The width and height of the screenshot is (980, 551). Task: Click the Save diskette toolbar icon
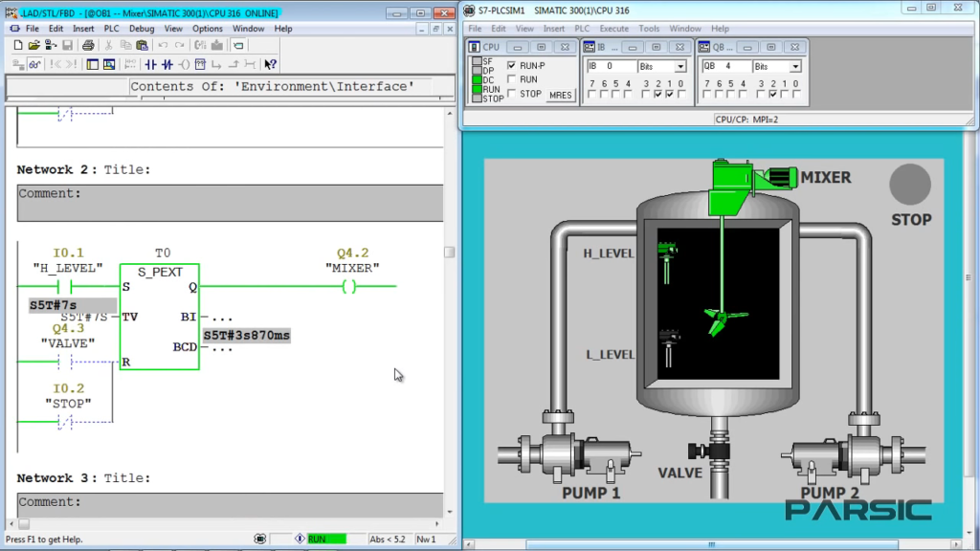(67, 45)
